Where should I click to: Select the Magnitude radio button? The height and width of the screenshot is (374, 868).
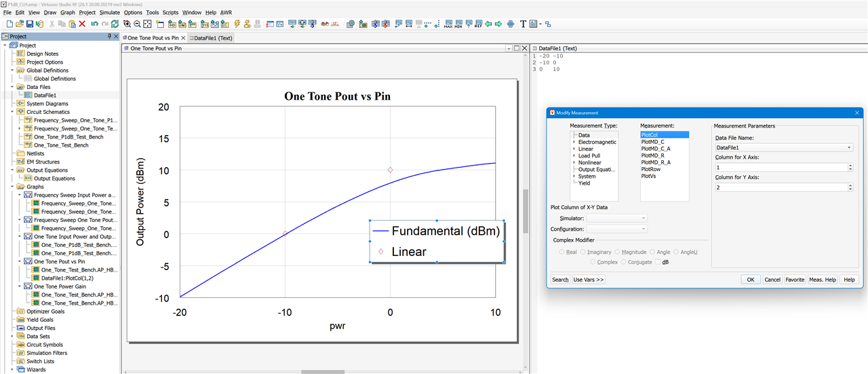point(618,252)
